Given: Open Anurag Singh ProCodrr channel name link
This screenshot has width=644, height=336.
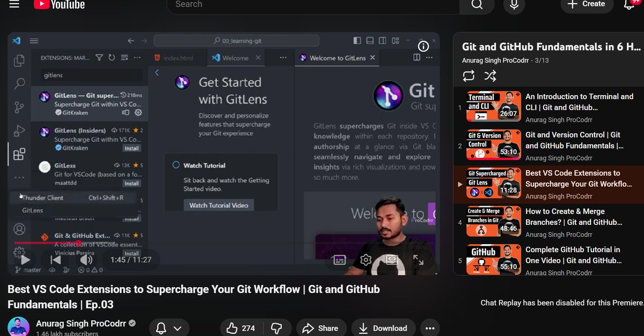Looking at the screenshot, I should point(80,323).
